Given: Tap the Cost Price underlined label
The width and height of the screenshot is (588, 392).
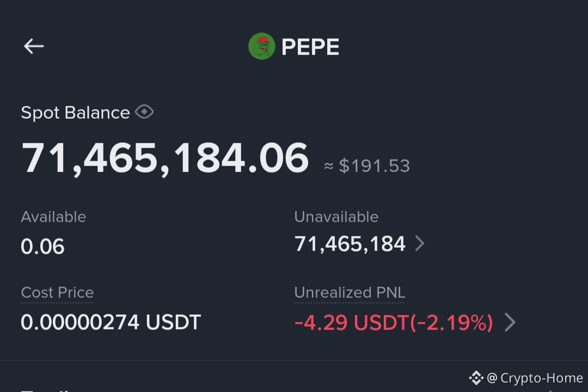Looking at the screenshot, I should (57, 292).
